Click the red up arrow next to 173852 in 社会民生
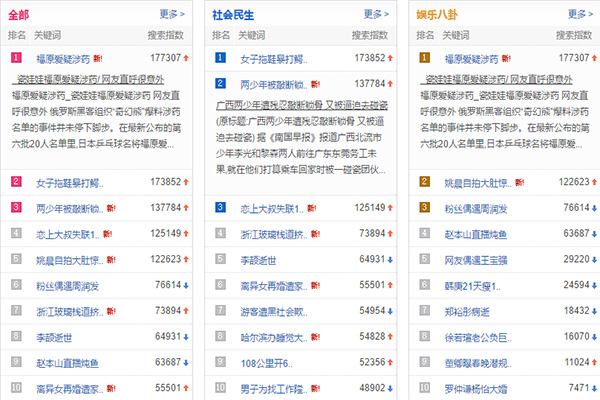 tap(390, 58)
